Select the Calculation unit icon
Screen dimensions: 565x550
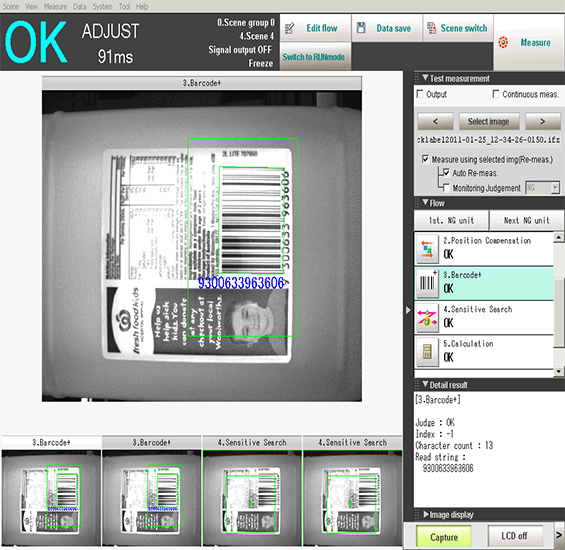427,352
